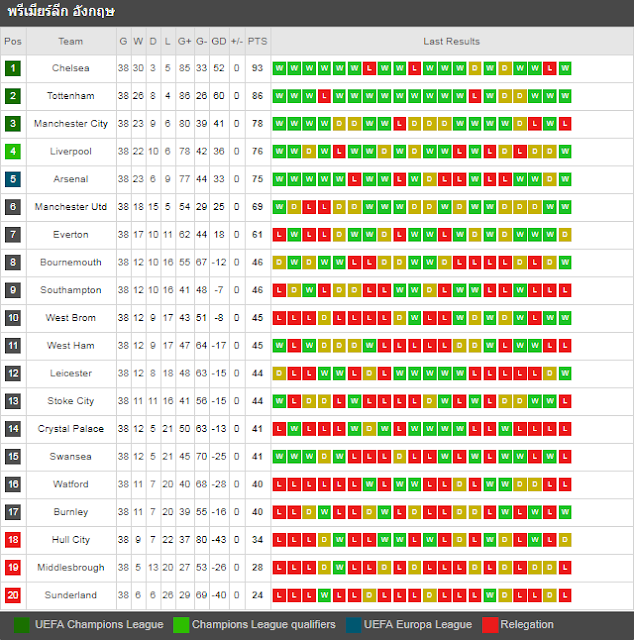Click the position 7 badge for Everton

(x=13, y=235)
